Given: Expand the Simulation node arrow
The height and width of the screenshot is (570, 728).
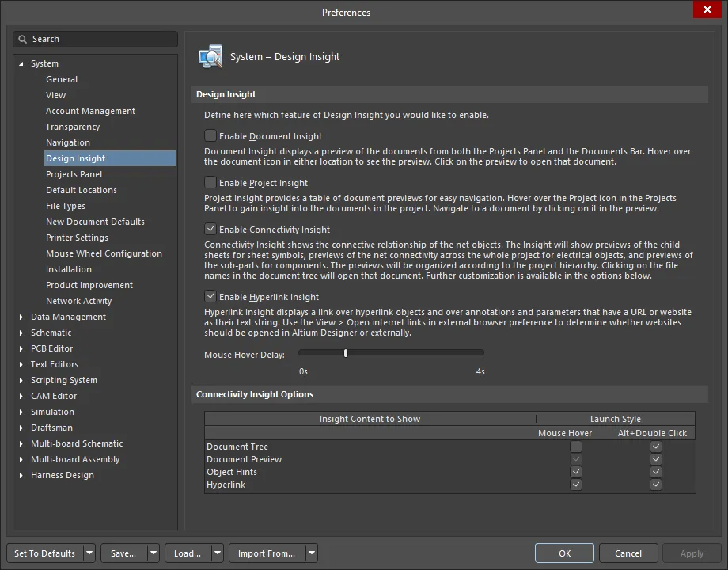Looking at the screenshot, I should click(21, 412).
